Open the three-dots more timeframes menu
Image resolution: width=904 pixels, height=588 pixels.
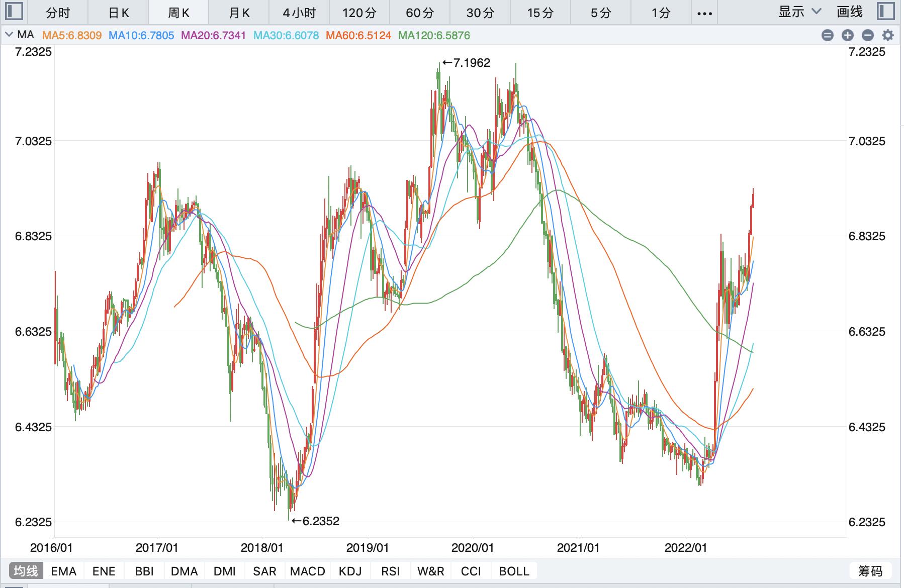705,13
